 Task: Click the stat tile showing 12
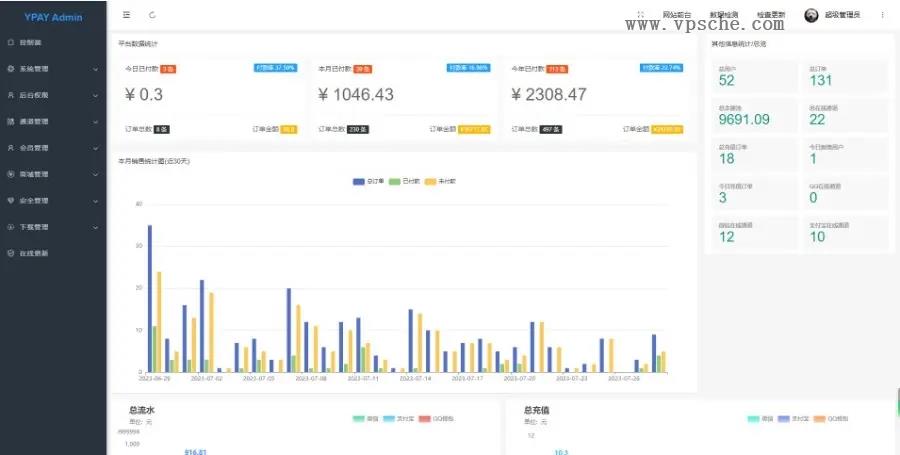click(755, 233)
